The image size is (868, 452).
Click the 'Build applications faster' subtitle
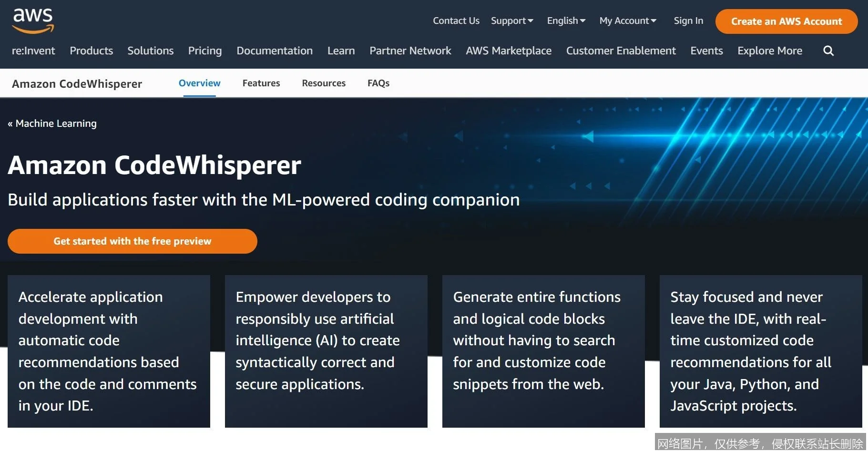(x=264, y=200)
